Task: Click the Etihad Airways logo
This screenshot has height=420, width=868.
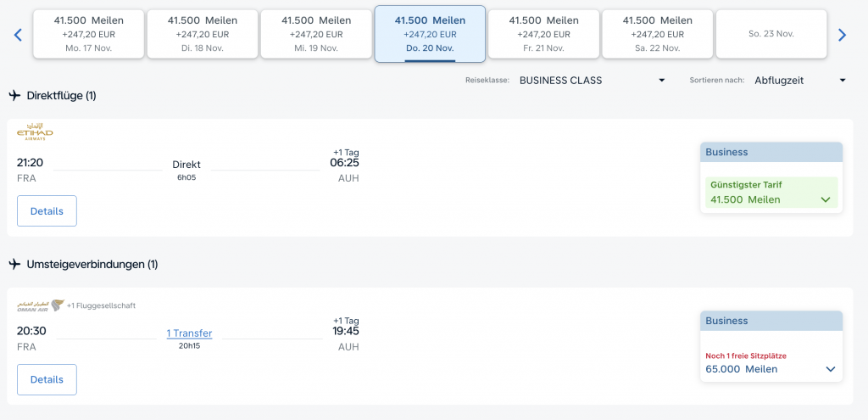Action: tap(35, 132)
